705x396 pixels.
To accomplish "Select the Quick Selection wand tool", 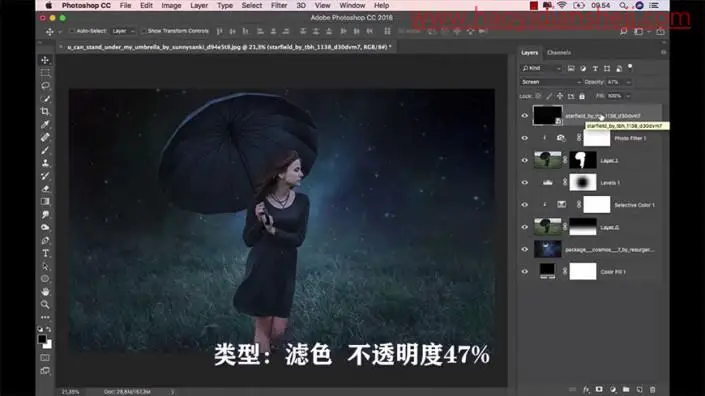I will coord(45,98).
